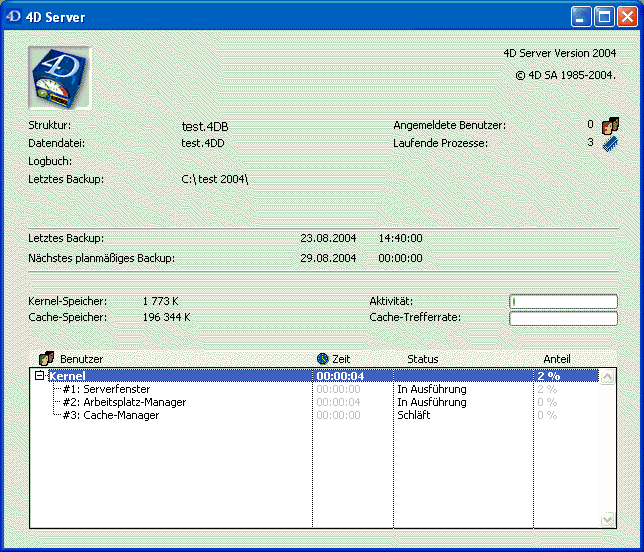
Task: Click the Status column header
Action: point(422,358)
